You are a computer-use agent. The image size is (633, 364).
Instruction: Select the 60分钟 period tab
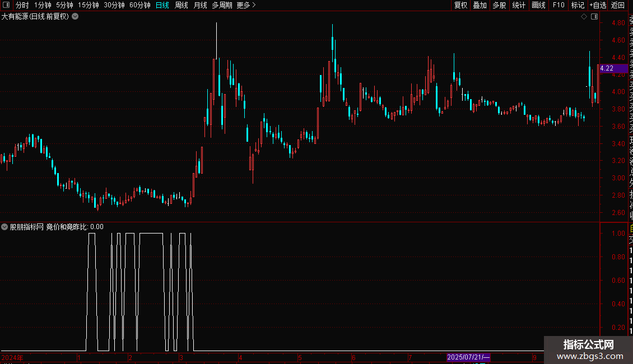140,5
